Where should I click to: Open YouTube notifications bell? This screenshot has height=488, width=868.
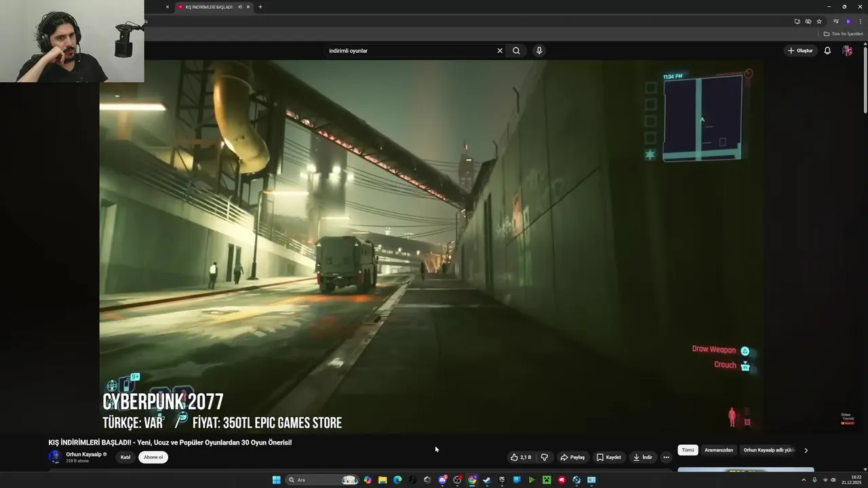(827, 51)
